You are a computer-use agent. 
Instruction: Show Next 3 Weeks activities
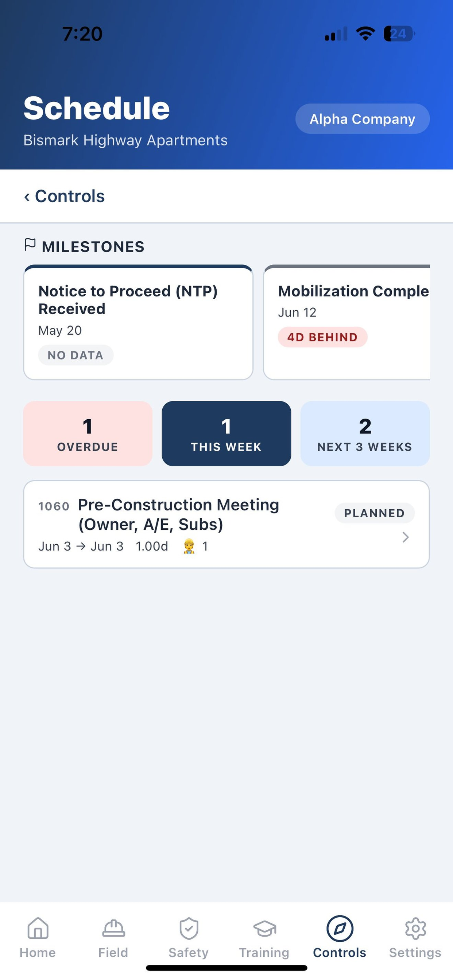pos(365,434)
